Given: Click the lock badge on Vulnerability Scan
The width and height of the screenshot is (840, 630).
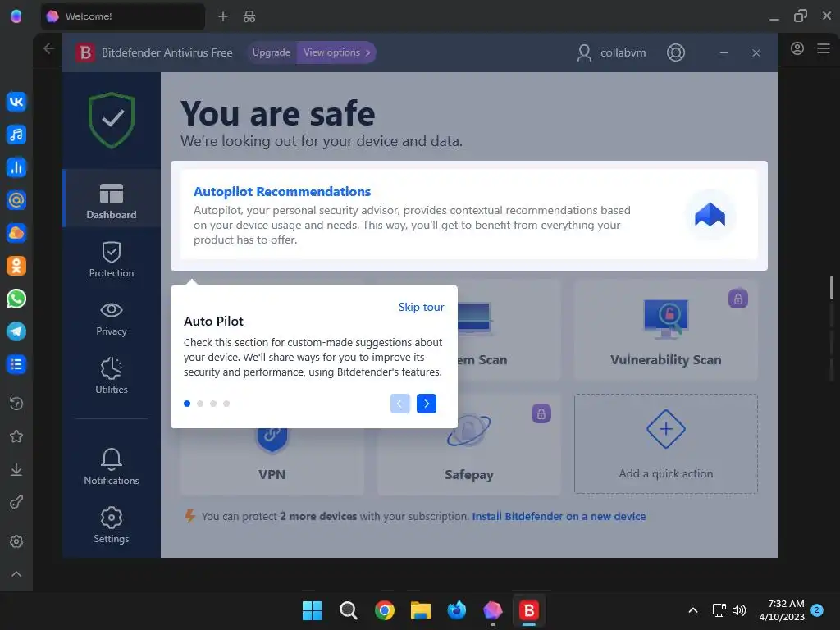Looking at the screenshot, I should [737, 299].
